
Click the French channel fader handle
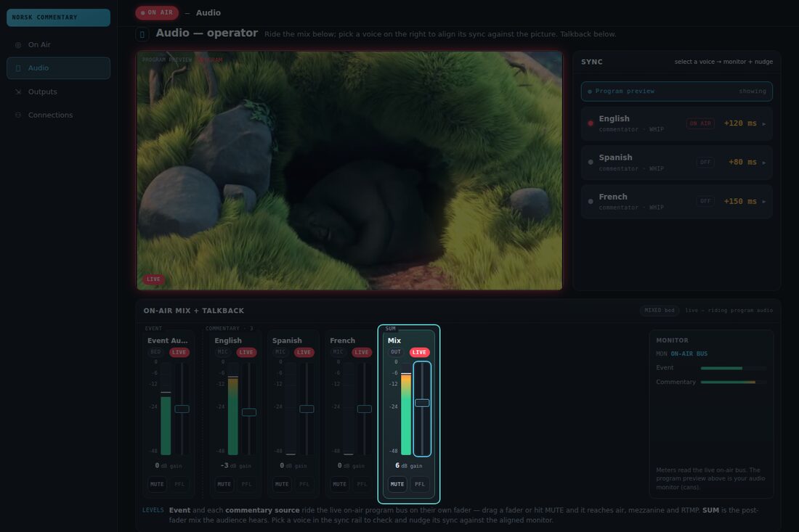pos(365,409)
